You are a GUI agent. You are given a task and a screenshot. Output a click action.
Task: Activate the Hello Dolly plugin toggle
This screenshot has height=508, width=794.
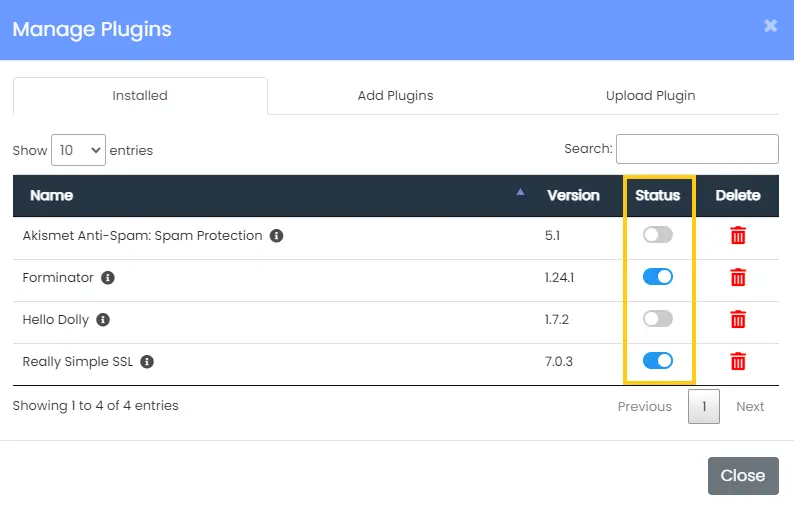click(x=658, y=319)
